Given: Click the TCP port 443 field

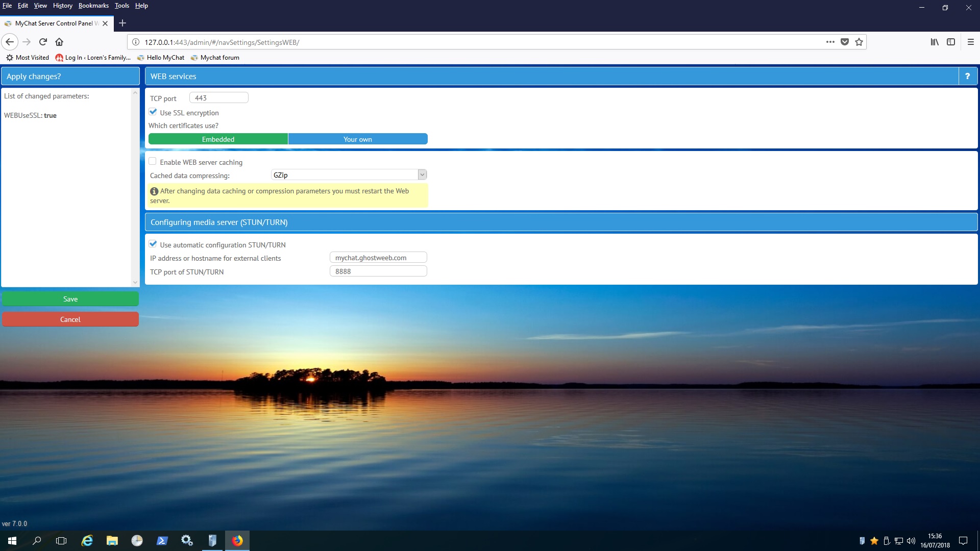Looking at the screenshot, I should [218, 98].
